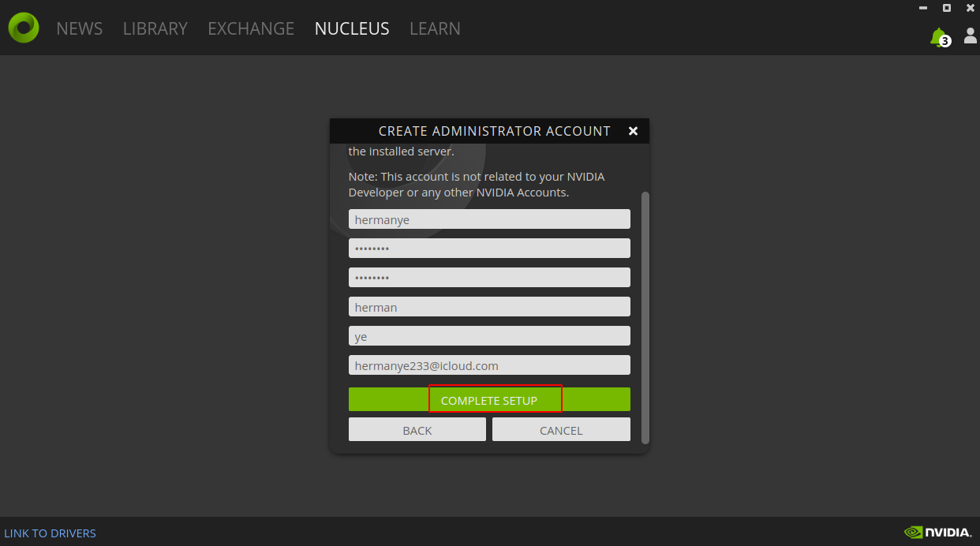
Task: Open the NEWS tab
Action: point(80,28)
